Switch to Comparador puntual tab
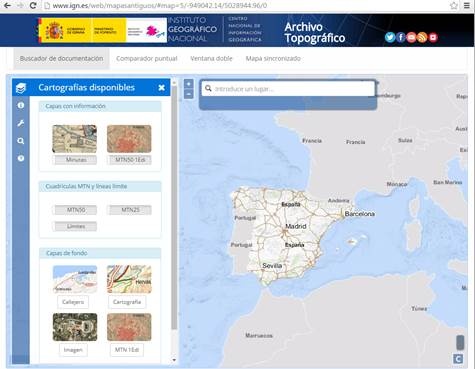This screenshot has height=369, width=475. point(147,59)
